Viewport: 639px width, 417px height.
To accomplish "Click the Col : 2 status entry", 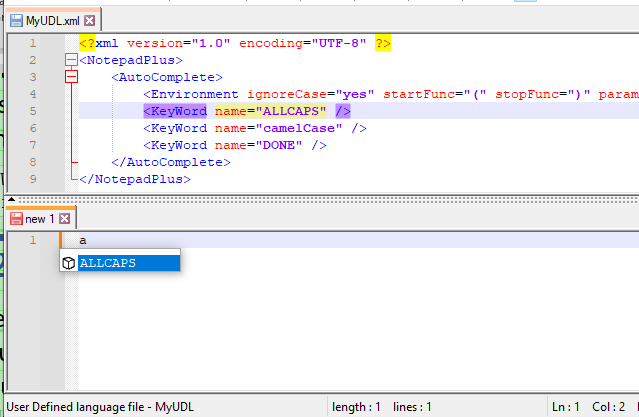I will tap(608, 407).
